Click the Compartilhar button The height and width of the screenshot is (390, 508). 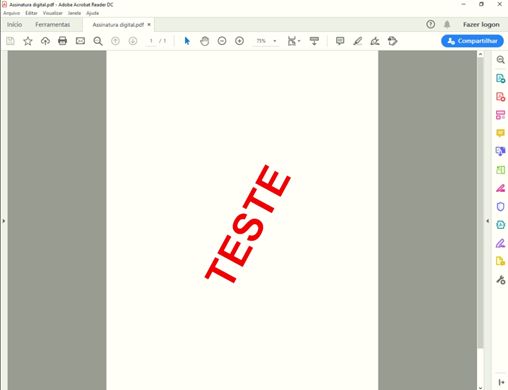[x=472, y=41]
